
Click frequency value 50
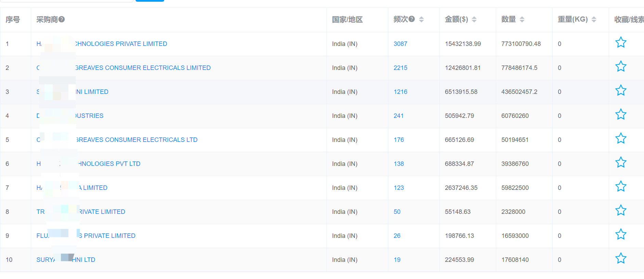click(397, 212)
